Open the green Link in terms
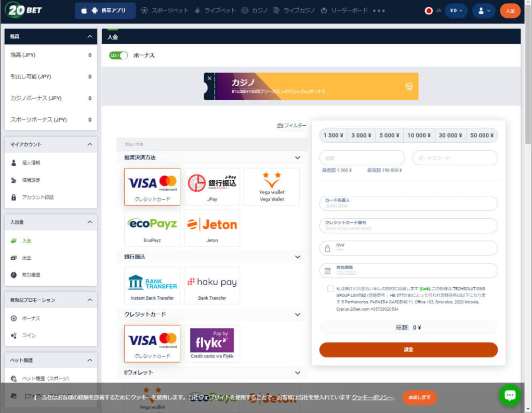The image size is (532, 413). click(425, 289)
